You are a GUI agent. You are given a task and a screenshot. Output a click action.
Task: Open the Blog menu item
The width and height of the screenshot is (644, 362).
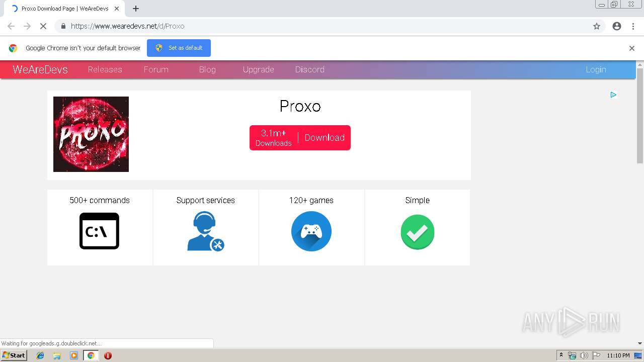(207, 69)
